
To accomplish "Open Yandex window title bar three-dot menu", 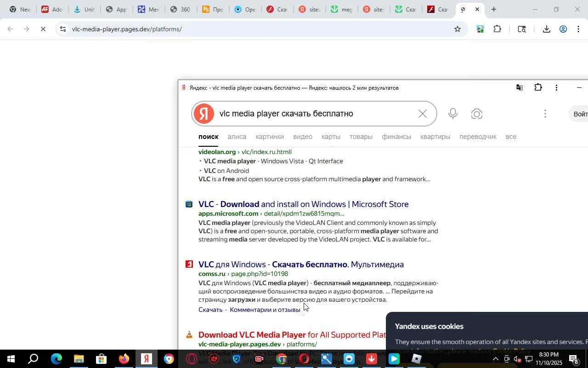I will pos(556,87).
